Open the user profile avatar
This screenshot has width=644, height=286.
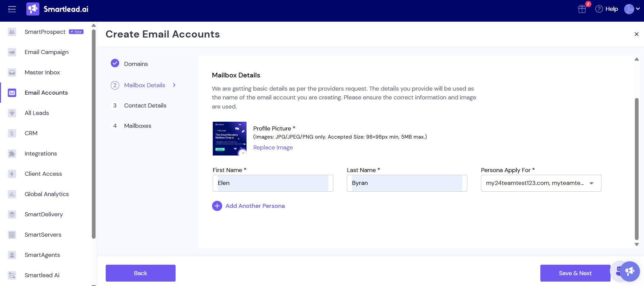tap(629, 9)
